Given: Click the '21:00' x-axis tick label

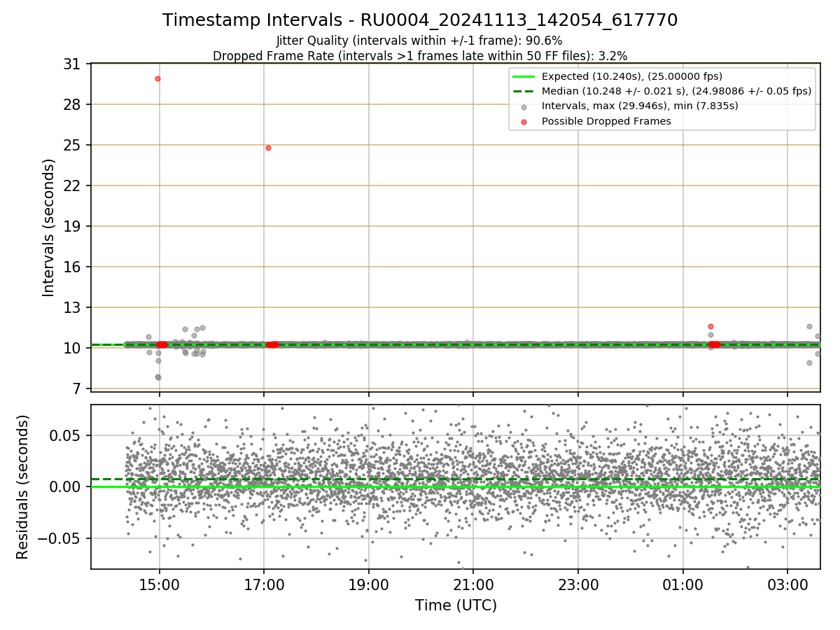Looking at the screenshot, I should pos(473,584).
